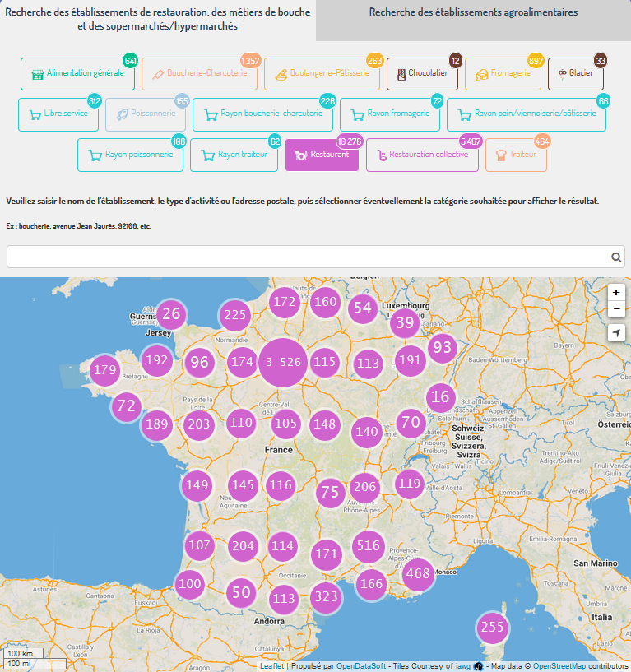Select the Rayon fromagerie category
Image resolution: width=631 pixels, height=672 pixels.
point(390,114)
